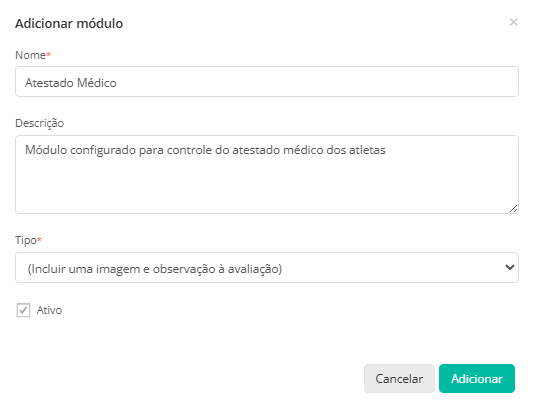Focus the Descrição text area
Image resolution: width=533 pixels, height=410 pixels.
point(267,174)
